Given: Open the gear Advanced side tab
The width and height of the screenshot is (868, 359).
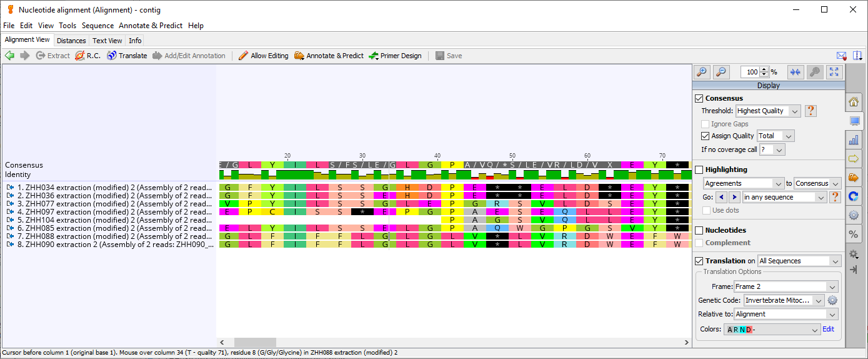Looking at the screenshot, I should coord(854,215).
